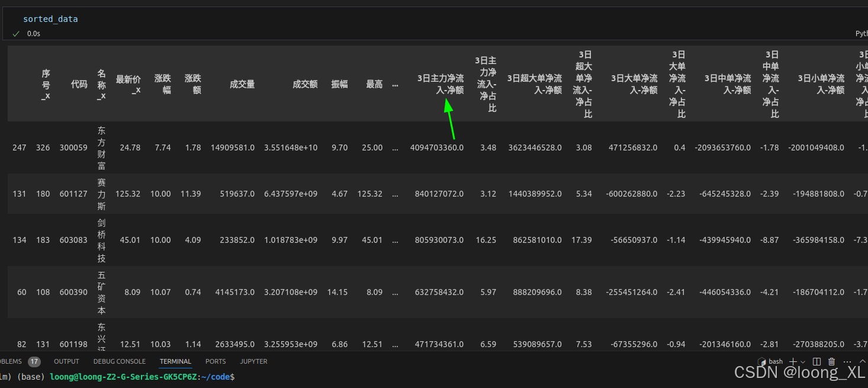Click the 6.437597e+09 turnover value
Viewport: 868px width, 388px height.
click(291, 194)
